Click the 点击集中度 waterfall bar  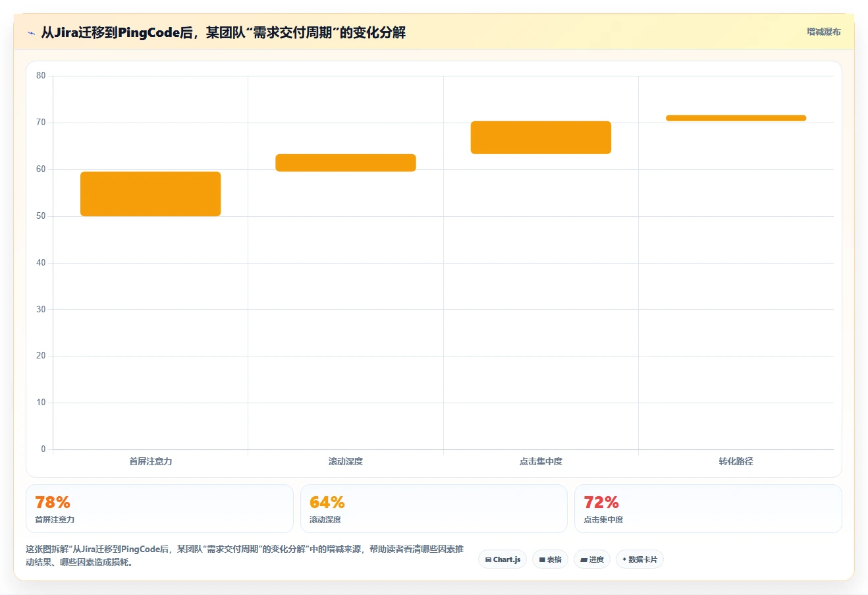point(541,138)
